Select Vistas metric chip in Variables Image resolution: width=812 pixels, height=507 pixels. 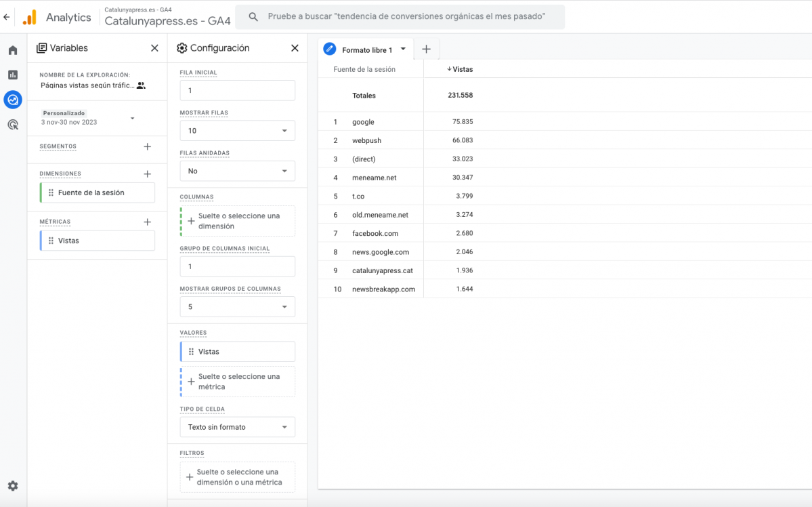point(98,241)
